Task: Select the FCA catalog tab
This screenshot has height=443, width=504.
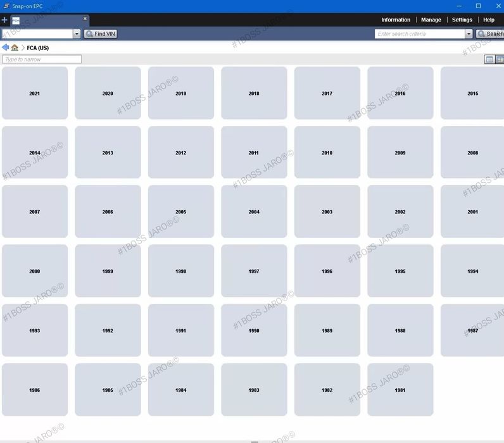Action: tap(49, 20)
